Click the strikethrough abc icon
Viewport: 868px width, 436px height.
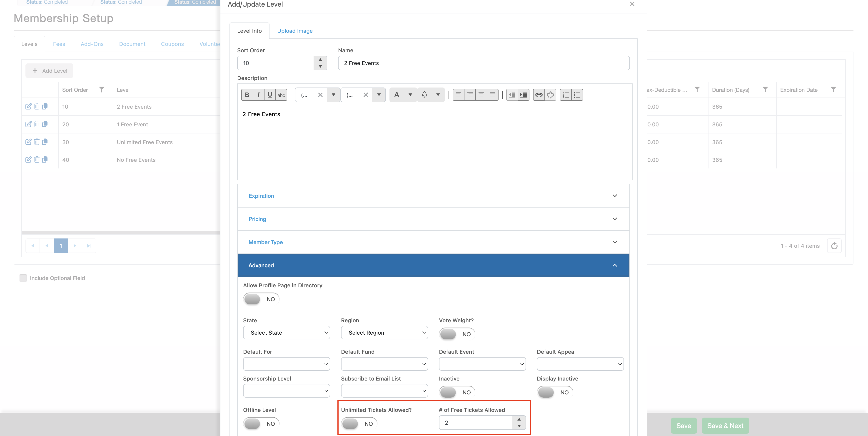281,95
